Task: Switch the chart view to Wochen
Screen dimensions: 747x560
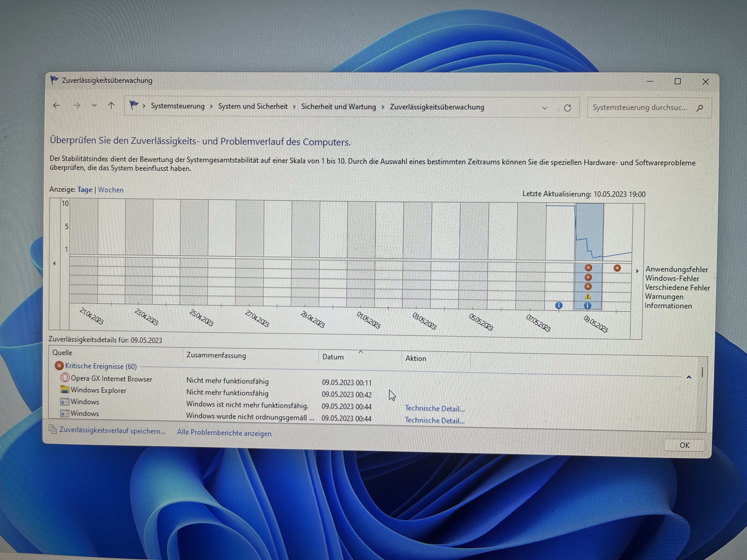Action: click(111, 190)
